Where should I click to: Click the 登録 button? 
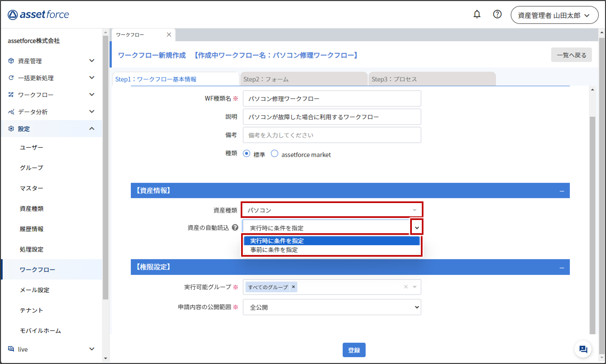point(354,350)
